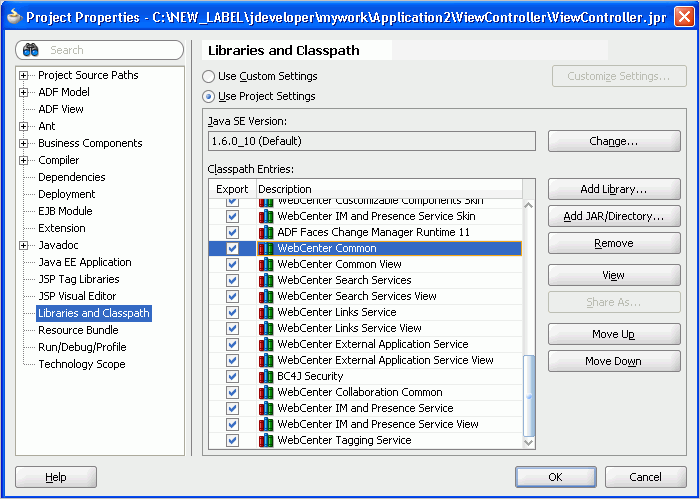Image resolution: width=700 pixels, height=499 pixels.
Task: Expand the Compiler node
Action: pos(24,160)
